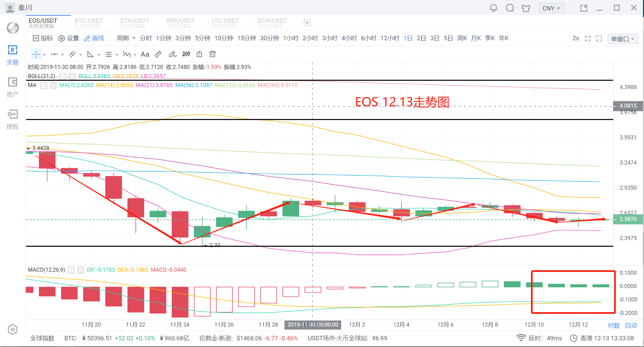The image size is (644, 347).
Task: Select the 周K weekly period
Action: click(x=462, y=38)
